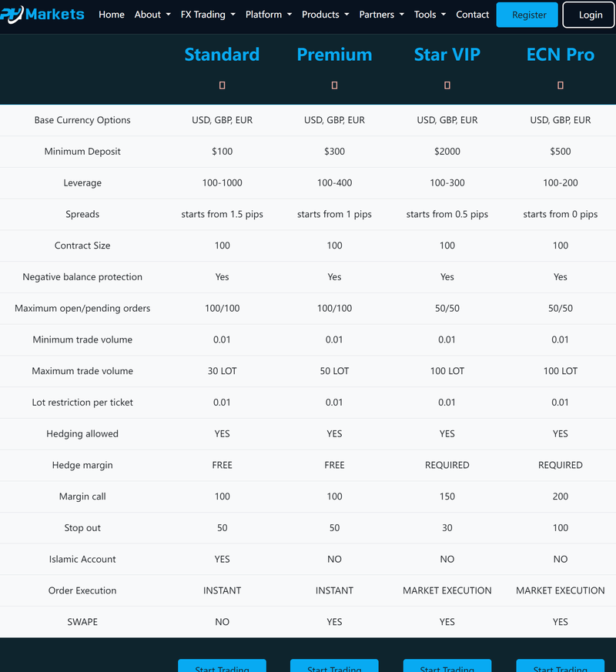This screenshot has width=616, height=672.
Task: Expand the About dropdown menu
Action: click(152, 15)
